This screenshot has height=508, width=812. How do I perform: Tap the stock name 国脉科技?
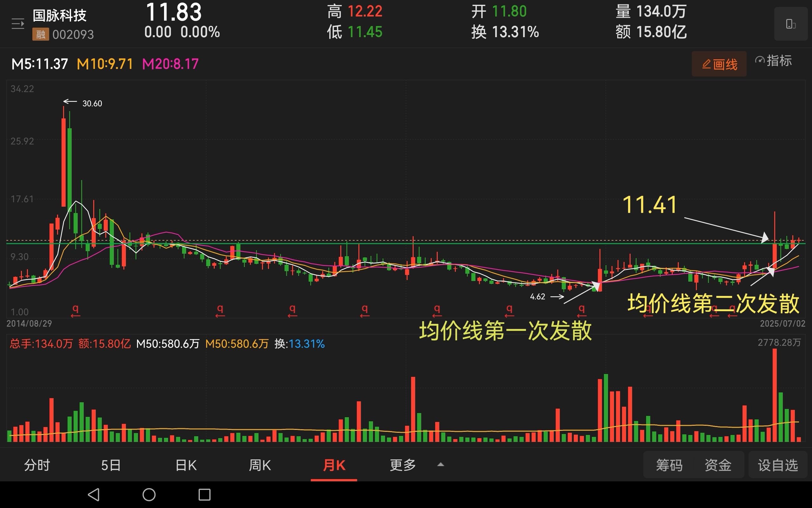(59, 16)
